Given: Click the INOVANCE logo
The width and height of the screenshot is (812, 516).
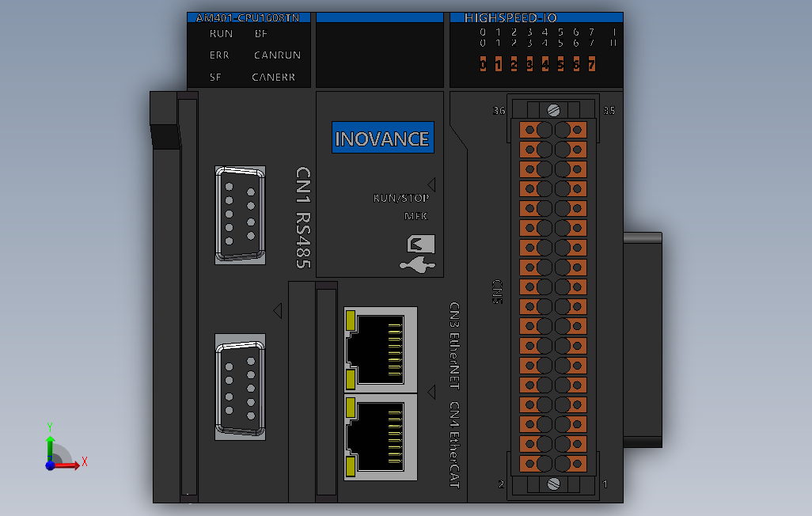Looking at the screenshot, I should pyautogui.click(x=381, y=137).
